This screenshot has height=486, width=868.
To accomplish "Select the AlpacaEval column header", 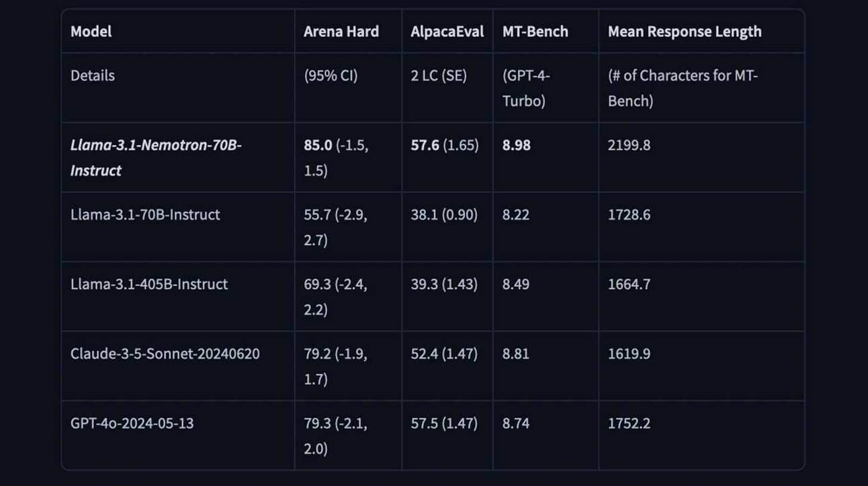I will point(447,32).
